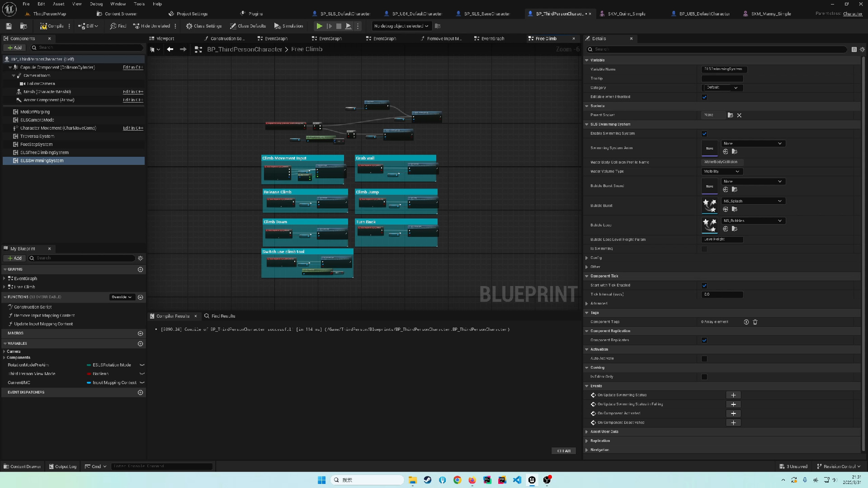Use selected asset for Bubble Burst Sound
This screenshot has width=868, height=488.
(x=726, y=190)
